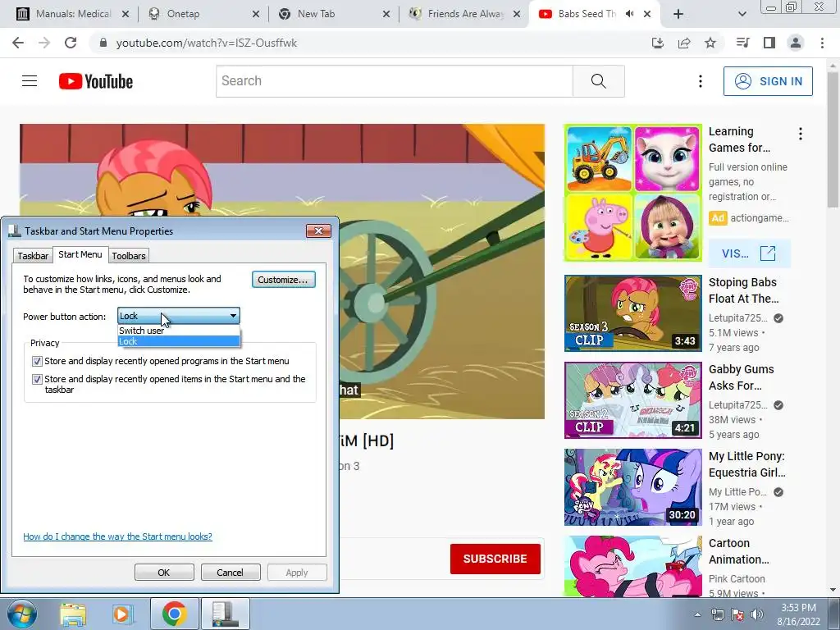Open the Start menu looks help link
Image resolution: width=840 pixels, height=630 pixels.
(x=118, y=536)
